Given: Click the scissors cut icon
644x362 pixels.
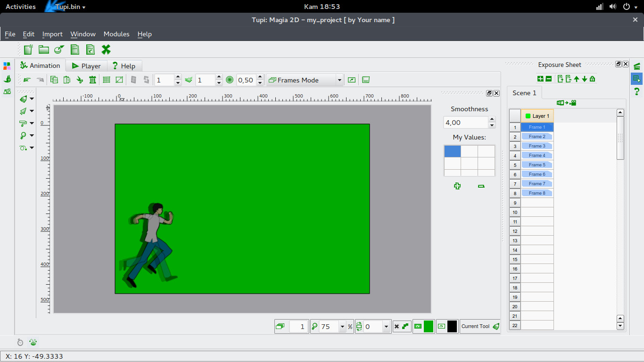Looking at the screenshot, I should 80,80.
